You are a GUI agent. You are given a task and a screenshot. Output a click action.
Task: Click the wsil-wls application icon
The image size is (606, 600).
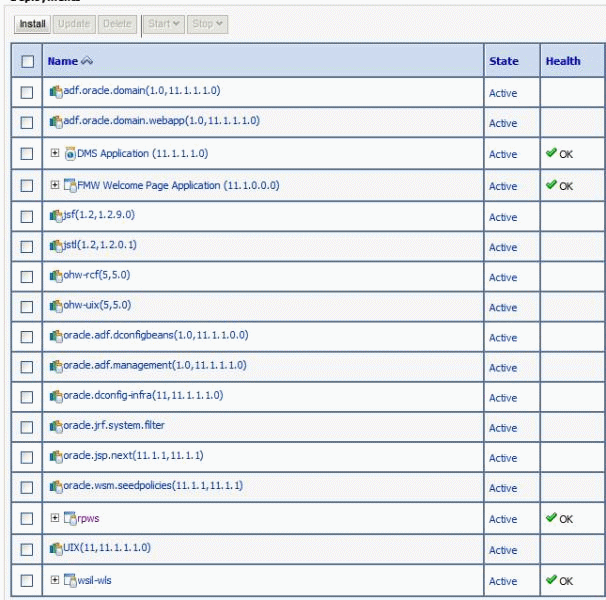[x=70, y=580]
